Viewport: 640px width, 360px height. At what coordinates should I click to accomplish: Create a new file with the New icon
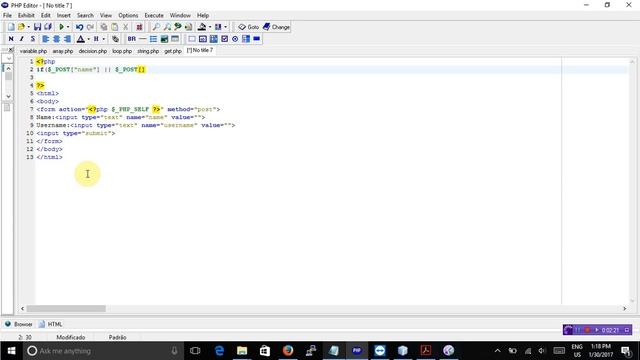[x=11, y=27]
